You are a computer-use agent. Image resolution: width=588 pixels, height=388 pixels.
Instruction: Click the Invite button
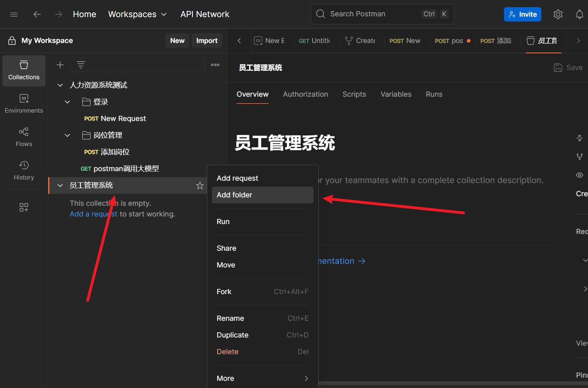click(522, 14)
